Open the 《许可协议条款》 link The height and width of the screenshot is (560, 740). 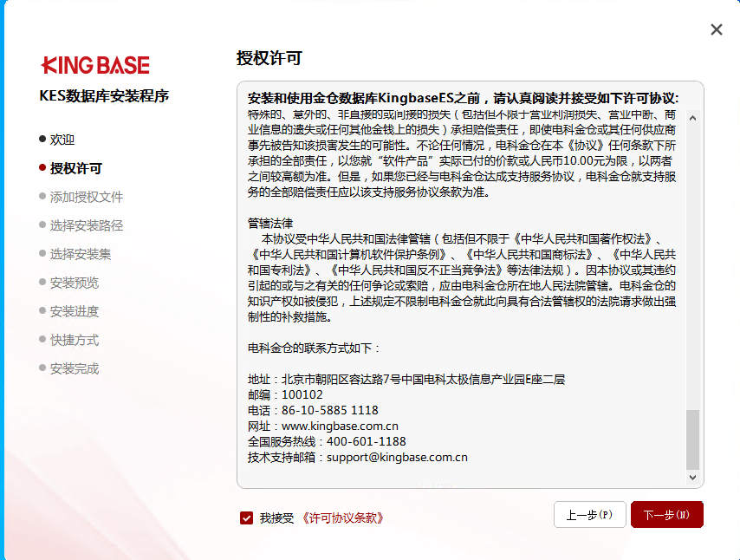(343, 518)
